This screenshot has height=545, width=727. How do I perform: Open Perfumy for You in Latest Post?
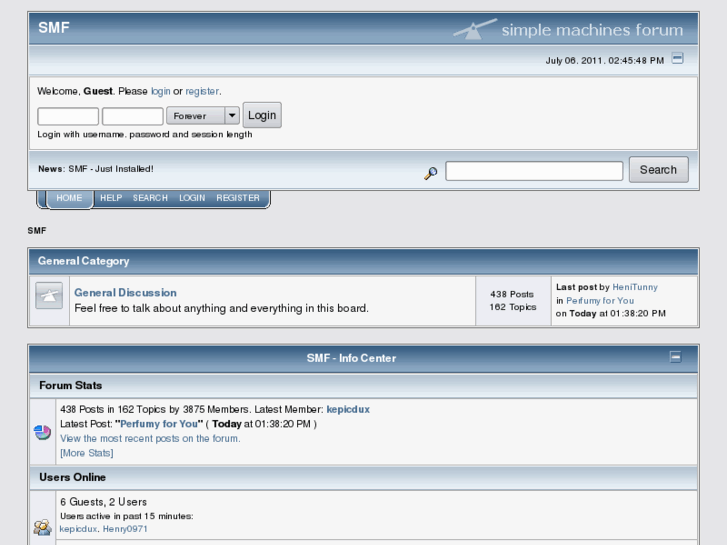(x=159, y=424)
